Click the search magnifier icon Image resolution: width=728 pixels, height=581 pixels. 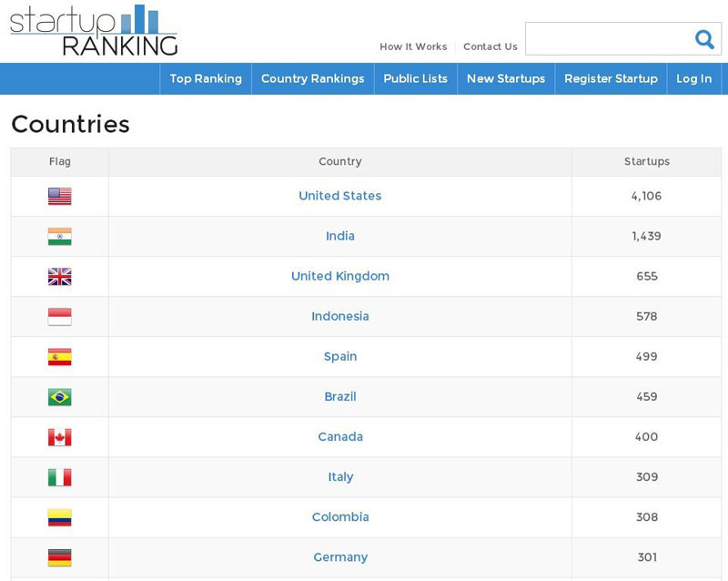pyautogui.click(x=704, y=39)
